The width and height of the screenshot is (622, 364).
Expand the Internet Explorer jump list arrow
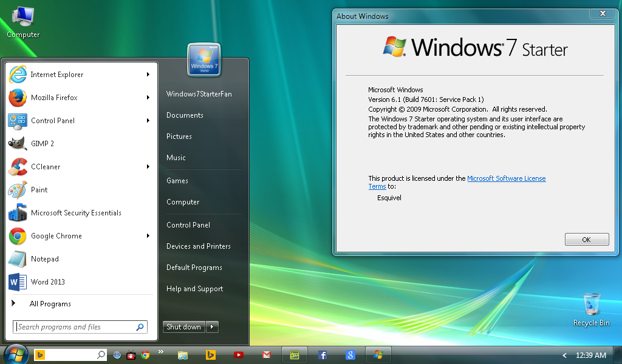click(x=148, y=75)
